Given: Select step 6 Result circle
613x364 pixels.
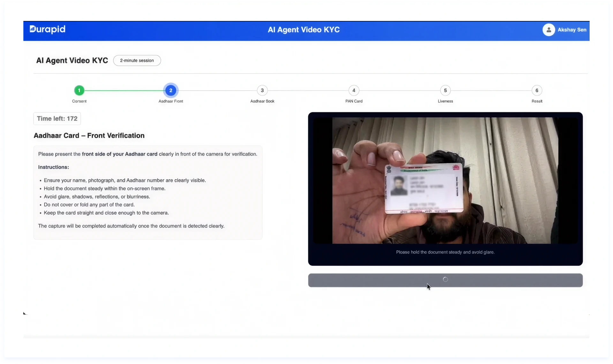Looking at the screenshot, I should [x=537, y=91].
